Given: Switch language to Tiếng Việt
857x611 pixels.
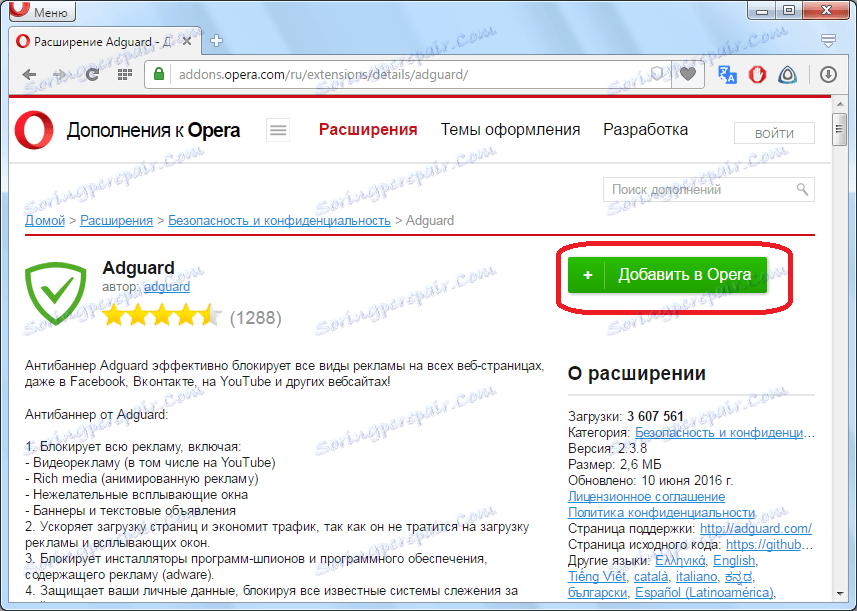Looking at the screenshot, I should click(597, 577).
